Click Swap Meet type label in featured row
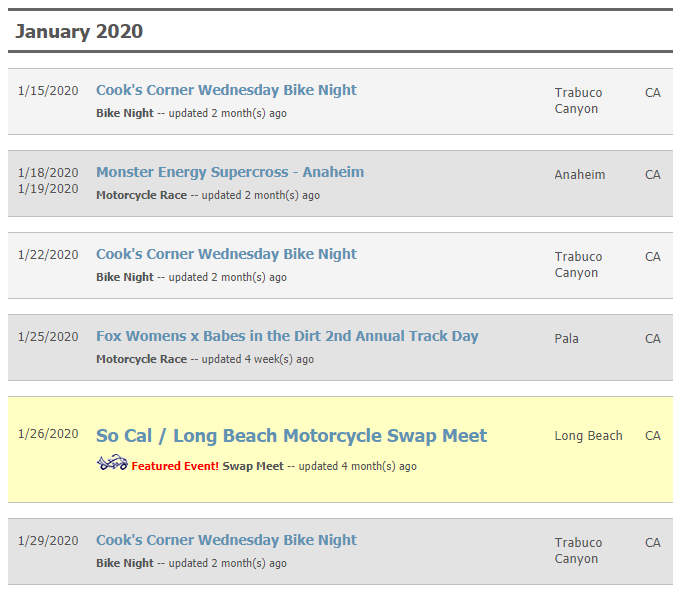 click(x=253, y=466)
